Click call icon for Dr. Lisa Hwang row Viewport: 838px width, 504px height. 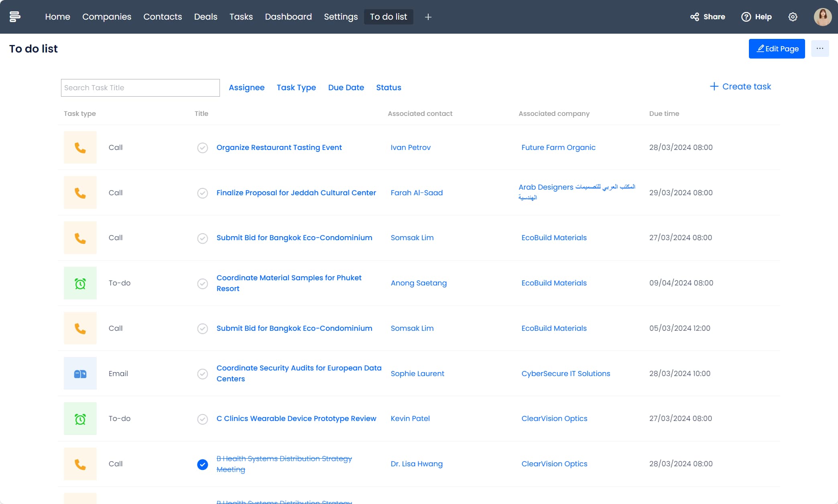tap(80, 464)
